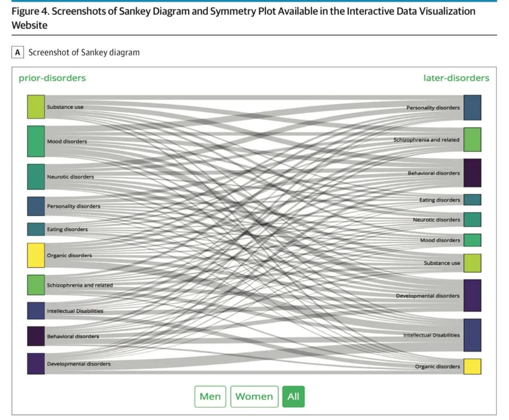
Task: Select the Men filter button
Action: [x=210, y=396]
